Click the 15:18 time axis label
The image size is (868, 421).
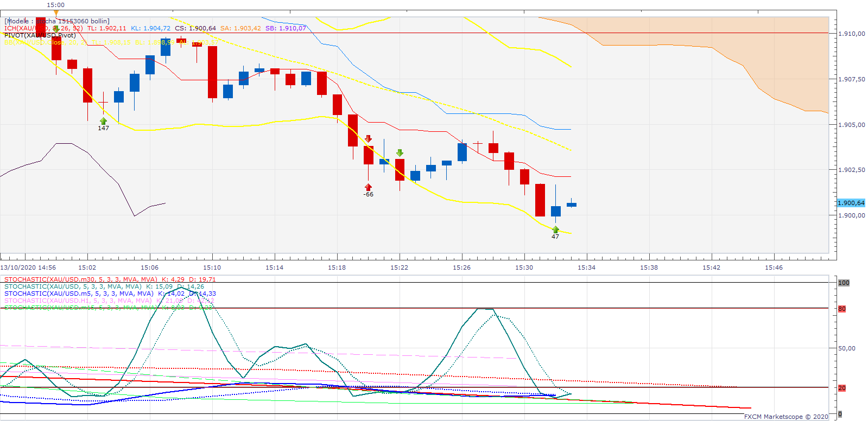click(337, 267)
